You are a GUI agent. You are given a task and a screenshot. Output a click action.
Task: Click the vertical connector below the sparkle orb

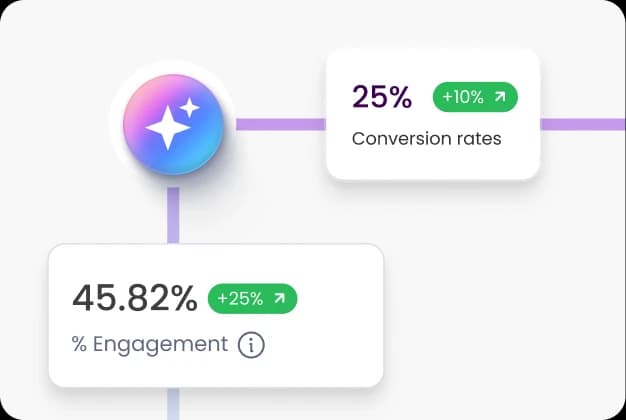(173, 215)
